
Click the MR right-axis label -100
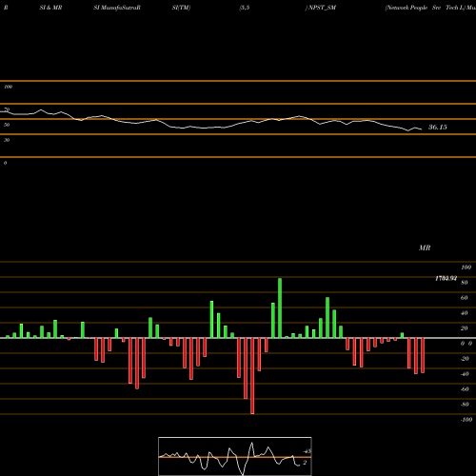point(466,420)
